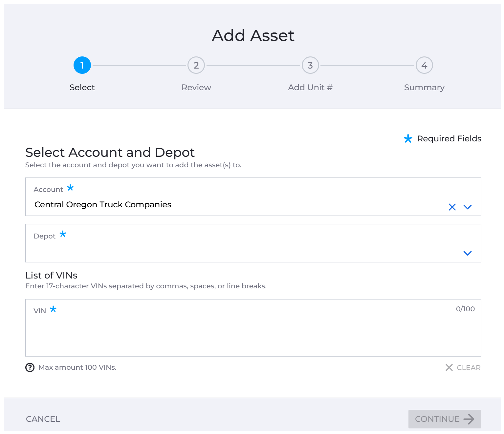The width and height of the screenshot is (504, 434).
Task: Click the List of VINs heading
Action: [x=52, y=275]
